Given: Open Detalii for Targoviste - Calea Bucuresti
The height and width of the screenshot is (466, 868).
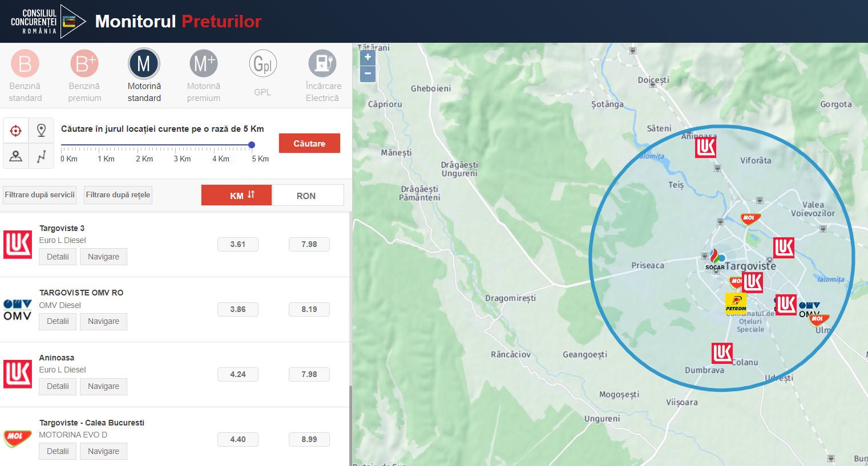Looking at the screenshot, I should 58,451.
